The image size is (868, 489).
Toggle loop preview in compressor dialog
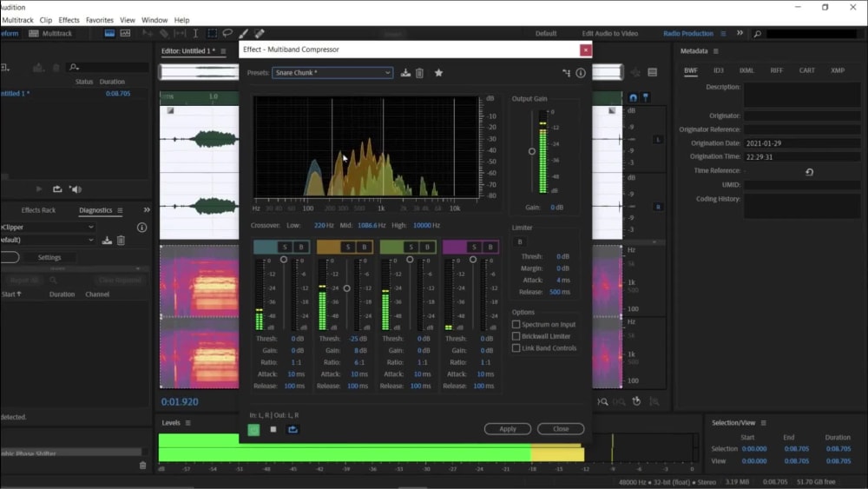tap(293, 429)
